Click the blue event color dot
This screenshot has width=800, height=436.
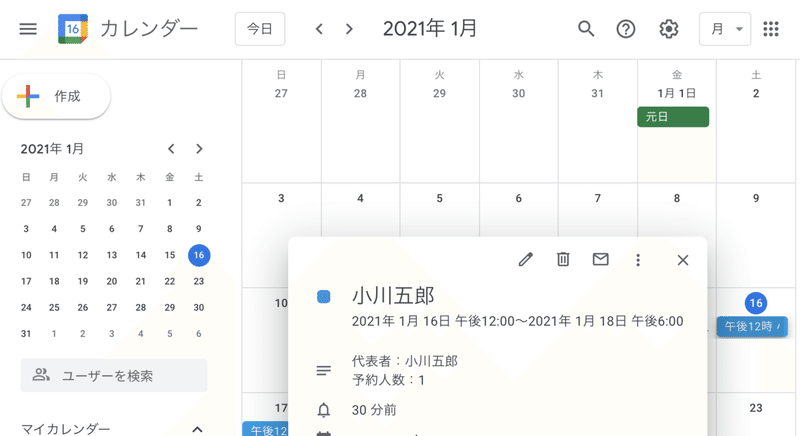click(x=323, y=296)
